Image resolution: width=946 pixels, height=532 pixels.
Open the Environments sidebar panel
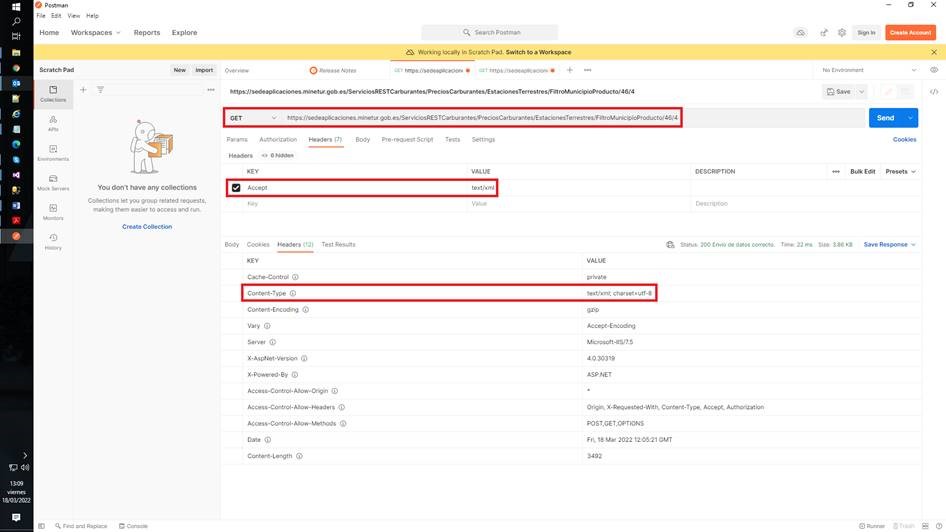click(x=53, y=153)
